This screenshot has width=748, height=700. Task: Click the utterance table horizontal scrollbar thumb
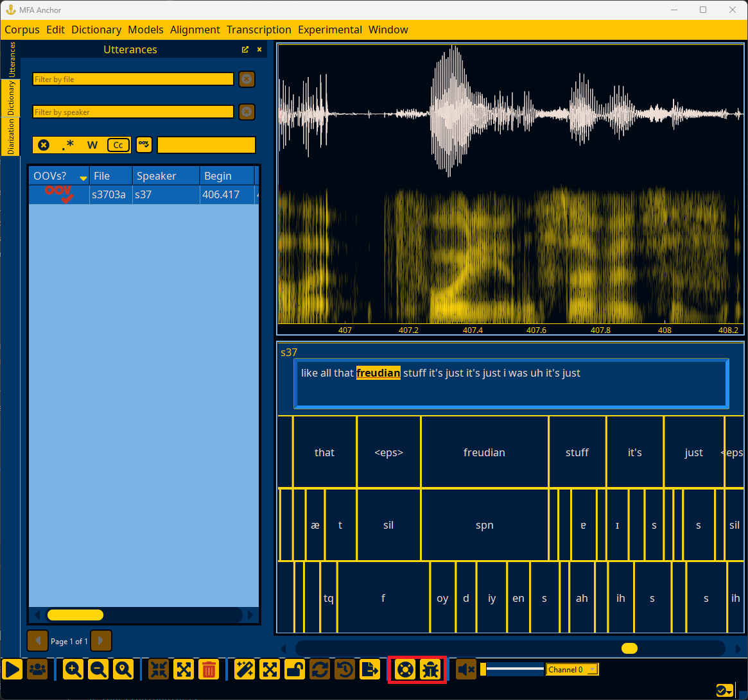[x=75, y=615]
